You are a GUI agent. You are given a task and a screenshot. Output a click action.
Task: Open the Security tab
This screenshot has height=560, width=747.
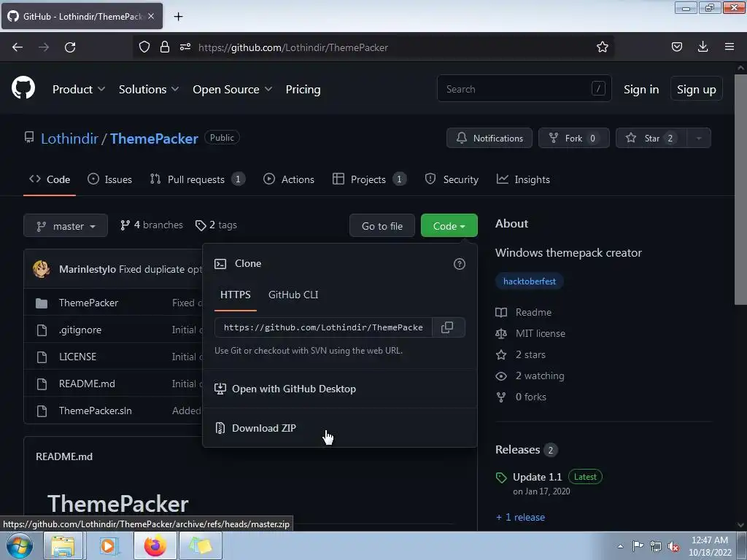[452, 179]
